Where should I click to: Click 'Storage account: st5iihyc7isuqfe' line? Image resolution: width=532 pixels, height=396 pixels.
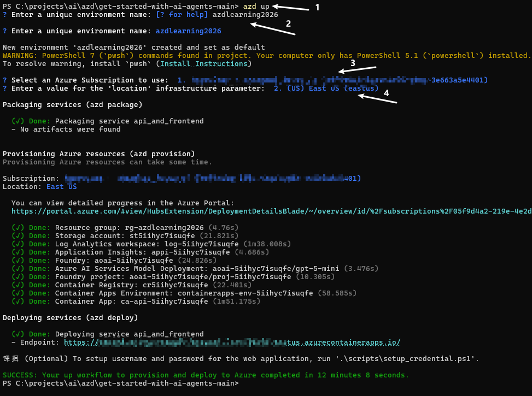(x=125, y=235)
